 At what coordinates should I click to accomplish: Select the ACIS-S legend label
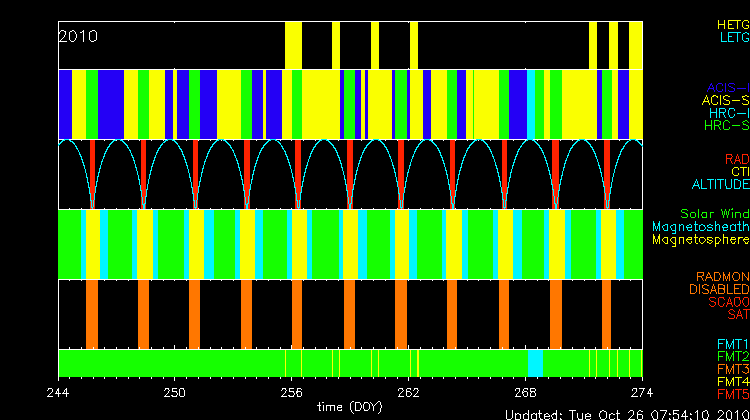(725, 100)
